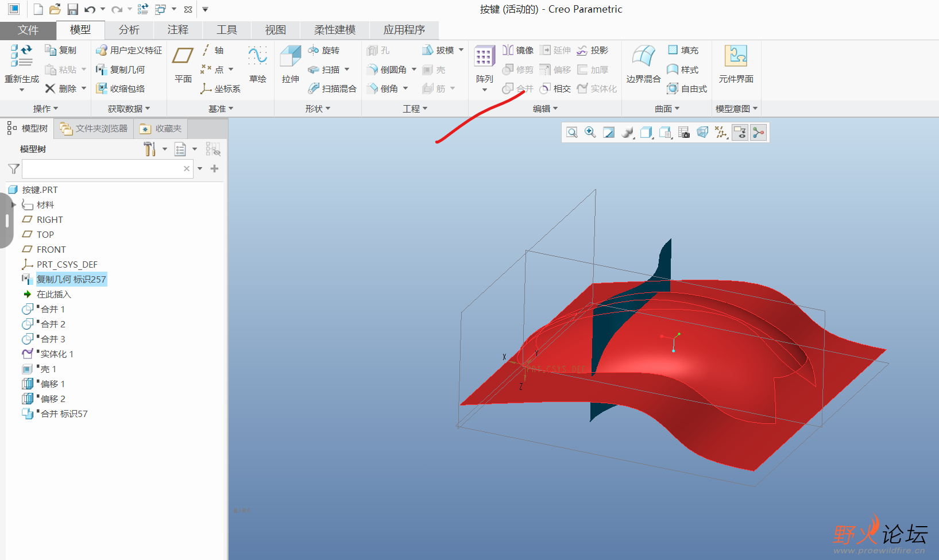Open the 阵列 pattern dropdown arrow

(x=484, y=90)
